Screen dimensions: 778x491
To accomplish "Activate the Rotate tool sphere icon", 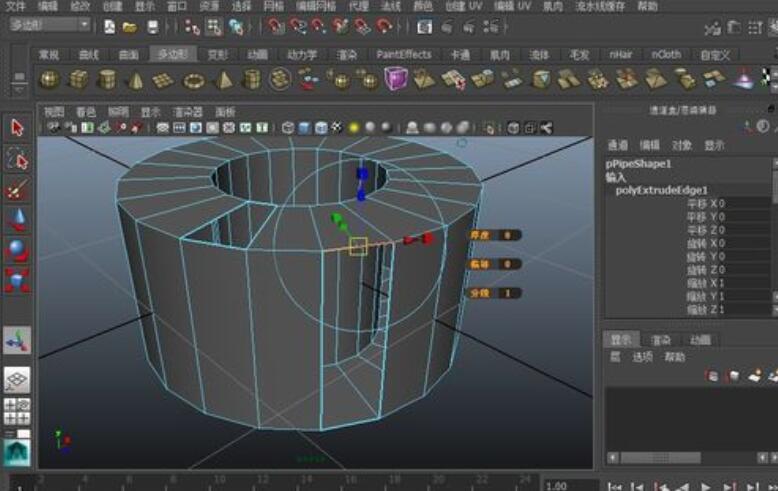I will click(x=17, y=249).
